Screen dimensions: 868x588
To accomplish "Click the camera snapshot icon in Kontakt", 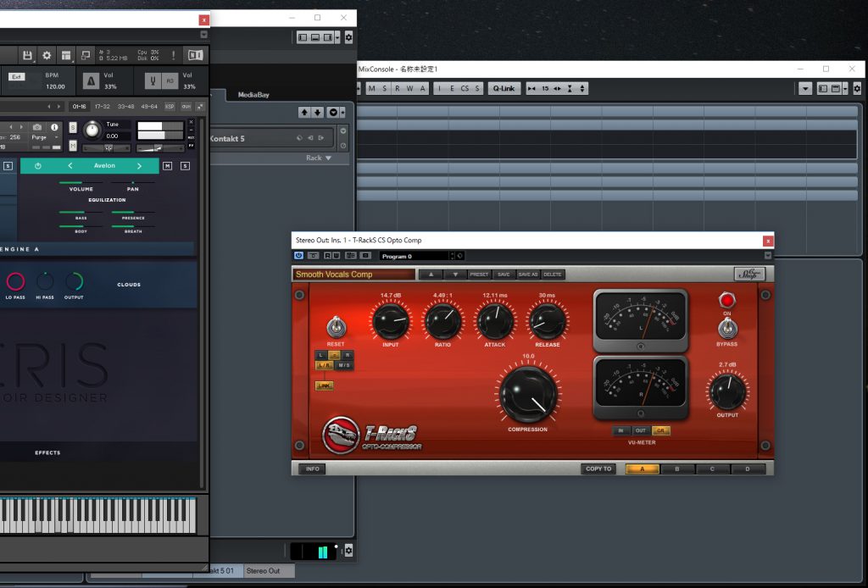I will pyautogui.click(x=37, y=127).
